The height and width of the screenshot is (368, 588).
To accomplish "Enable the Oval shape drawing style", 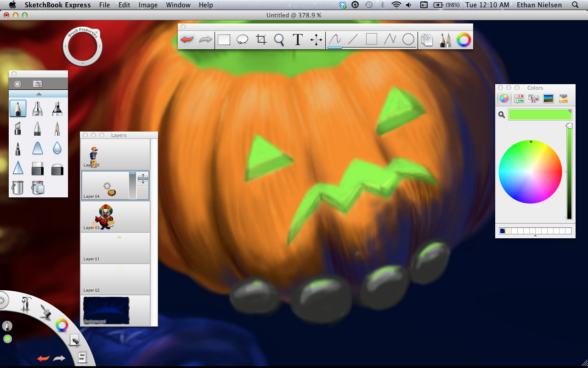I will pos(408,40).
